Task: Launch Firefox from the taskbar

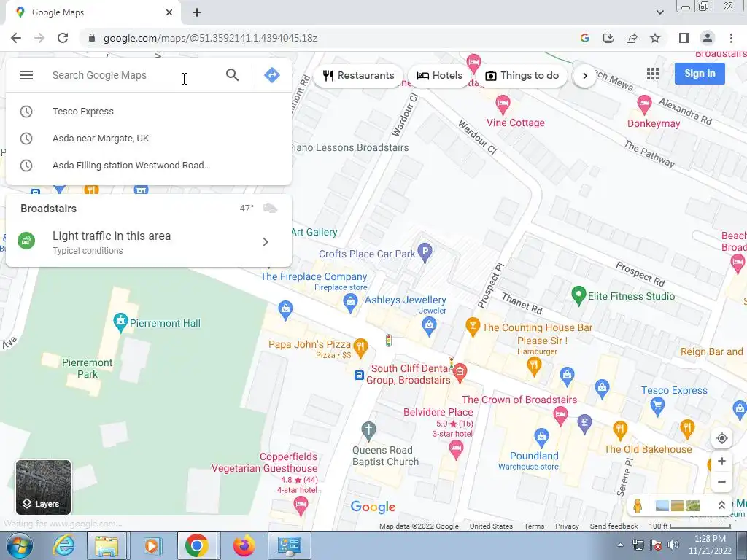Action: pos(244,545)
